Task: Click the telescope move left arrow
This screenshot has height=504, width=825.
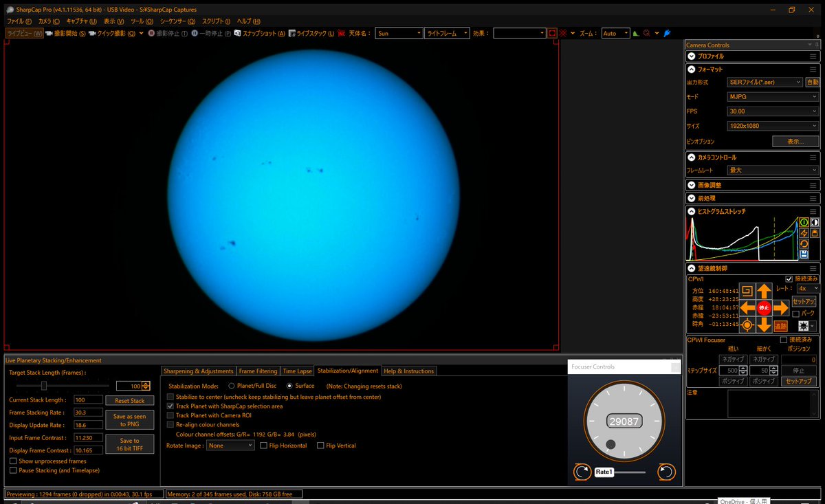Action: pyautogui.click(x=747, y=308)
